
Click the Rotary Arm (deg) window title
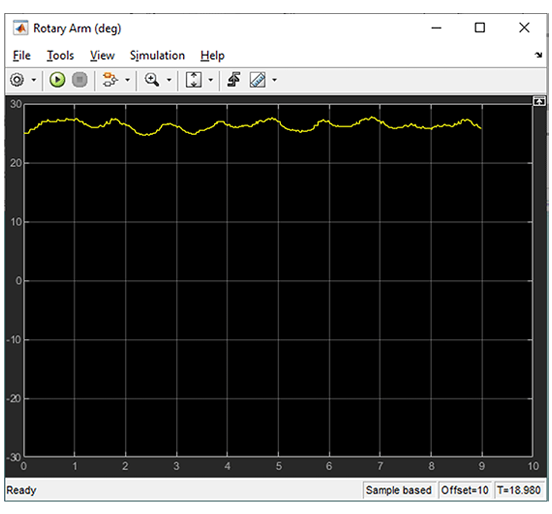[x=77, y=29]
